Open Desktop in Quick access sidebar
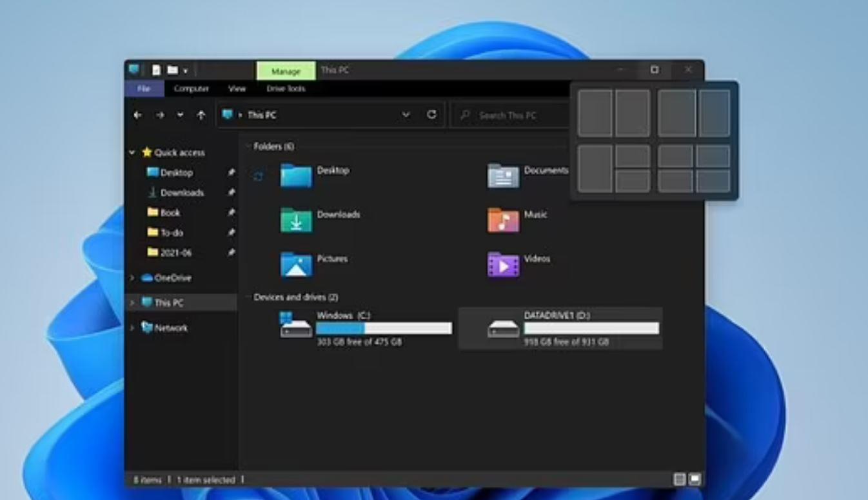 point(170,172)
